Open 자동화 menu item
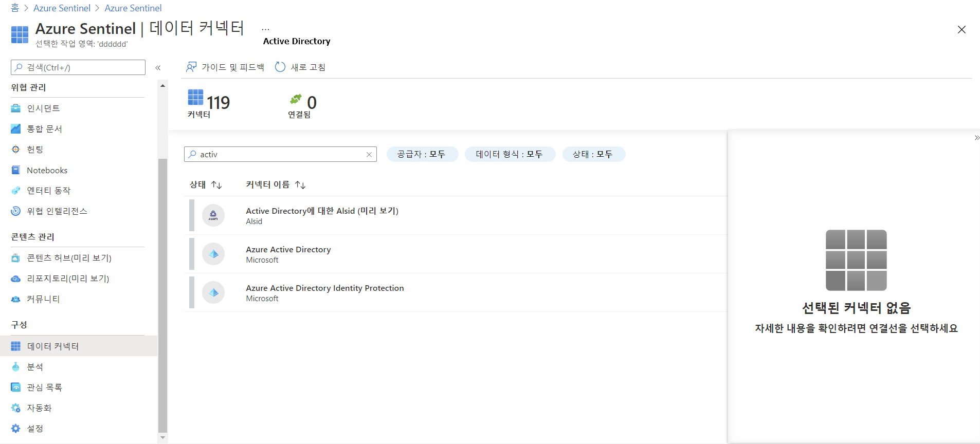The width and height of the screenshot is (980, 444). tap(39, 408)
